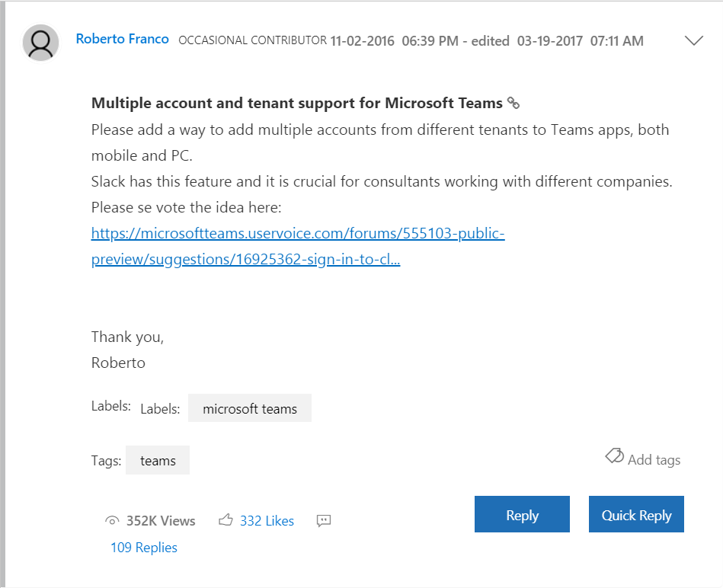The image size is (723, 588).
Task: Select the 'microsoft teams' label chip
Action: (250, 408)
